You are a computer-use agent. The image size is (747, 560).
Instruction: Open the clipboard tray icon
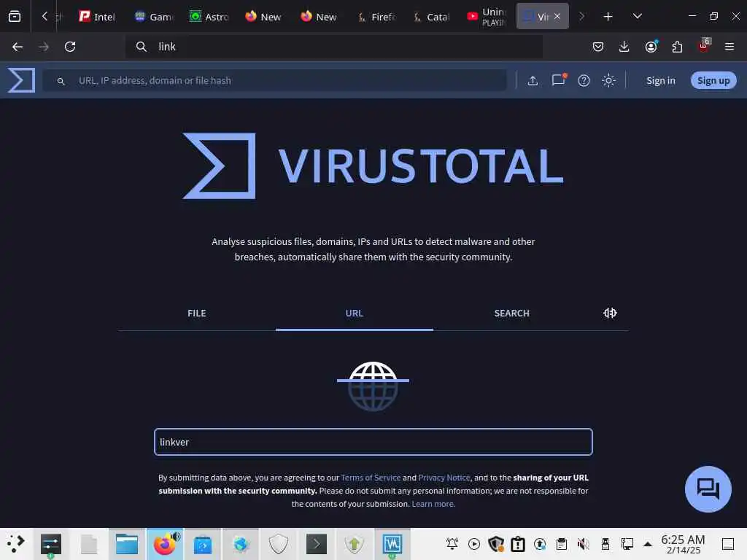click(x=562, y=544)
